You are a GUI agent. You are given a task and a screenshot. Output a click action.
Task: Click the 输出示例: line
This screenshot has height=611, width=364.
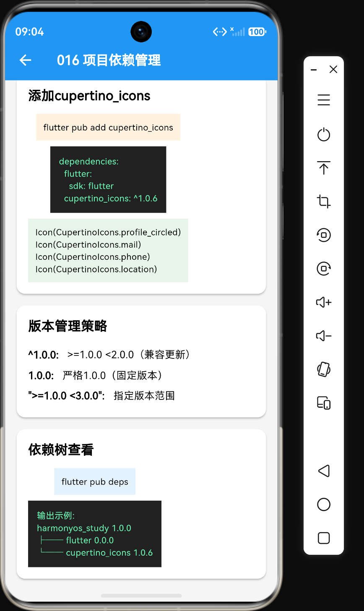click(x=56, y=516)
